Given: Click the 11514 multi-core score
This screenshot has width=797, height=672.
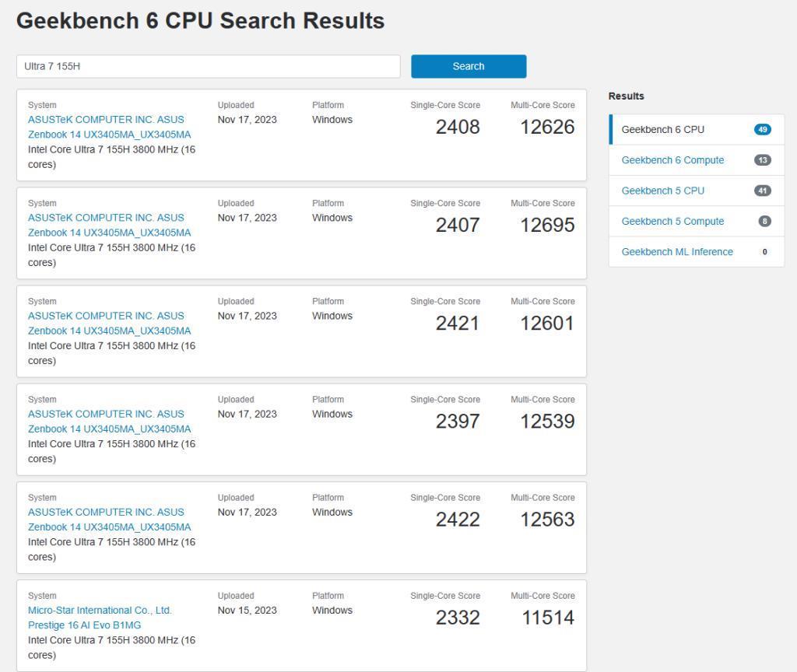Looking at the screenshot, I should [x=547, y=618].
